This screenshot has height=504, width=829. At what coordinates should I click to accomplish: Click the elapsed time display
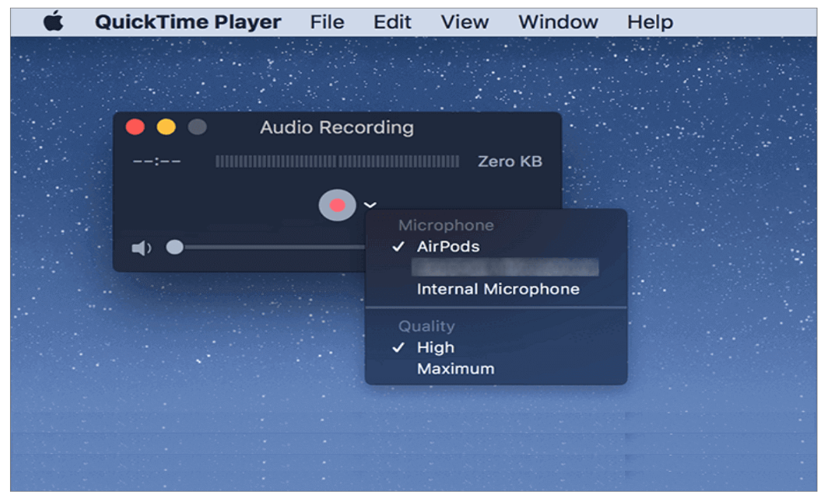[x=157, y=161]
